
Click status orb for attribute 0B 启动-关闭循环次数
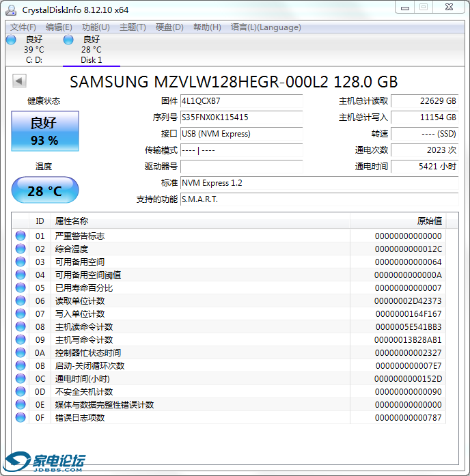20,365
